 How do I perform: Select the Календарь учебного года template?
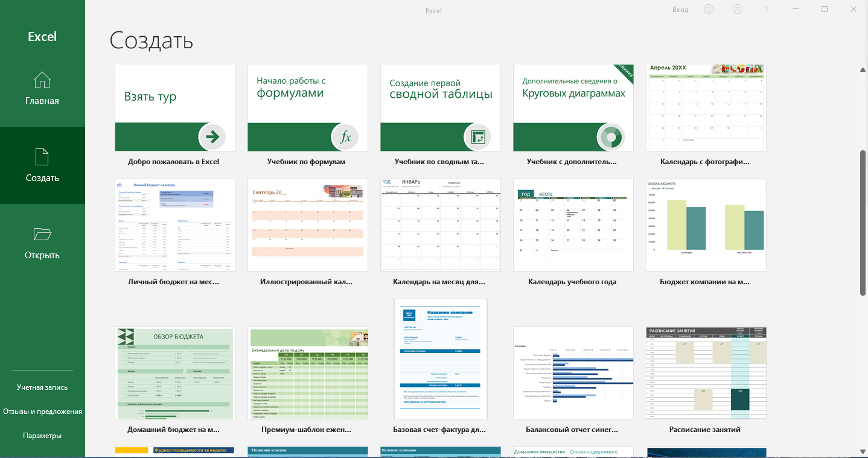coord(573,224)
